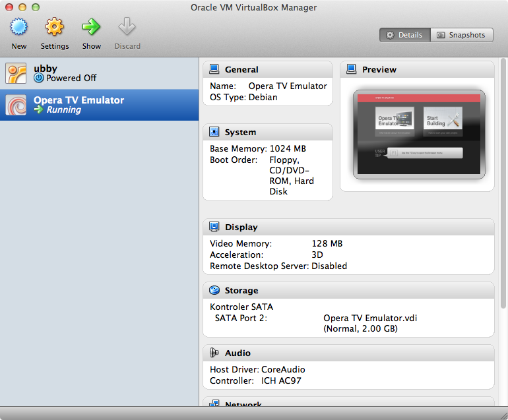
Task: Click the ubby VM operating system icon
Action: pos(16,73)
